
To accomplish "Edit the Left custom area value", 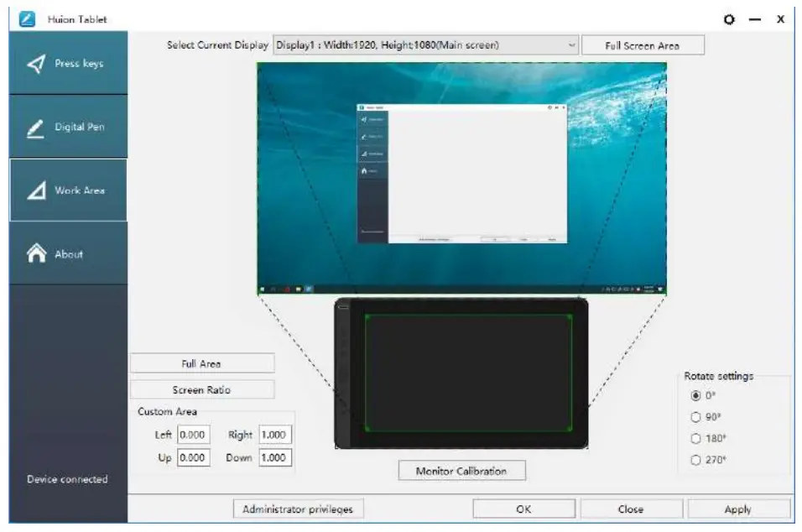I will click(193, 435).
